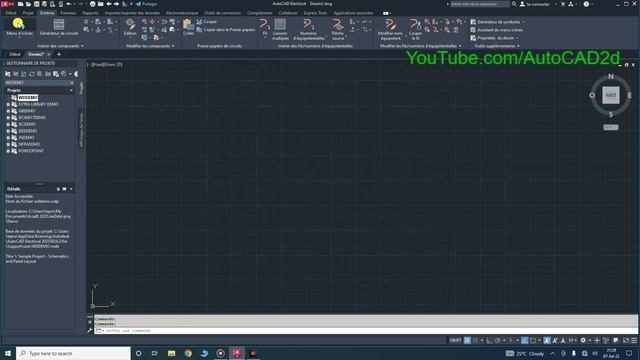This screenshot has height=360, width=640.
Task: Click the command line input field
Action: (x=367, y=331)
